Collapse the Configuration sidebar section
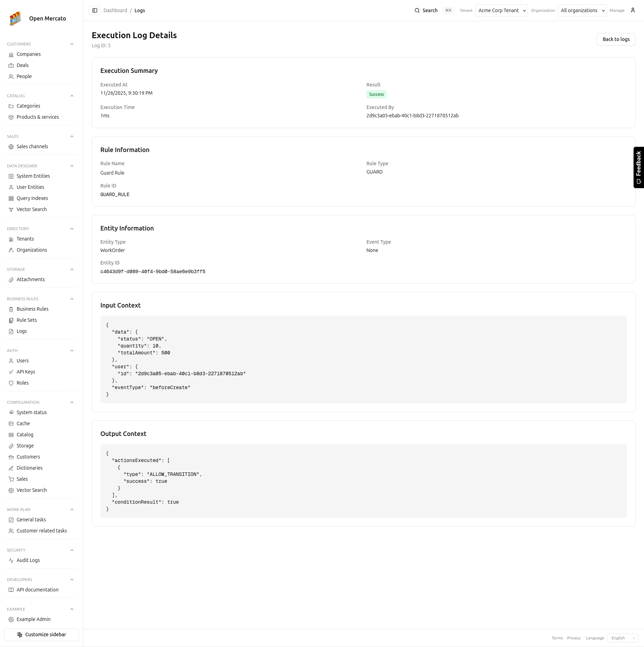This screenshot has height=647, width=644. tap(72, 402)
